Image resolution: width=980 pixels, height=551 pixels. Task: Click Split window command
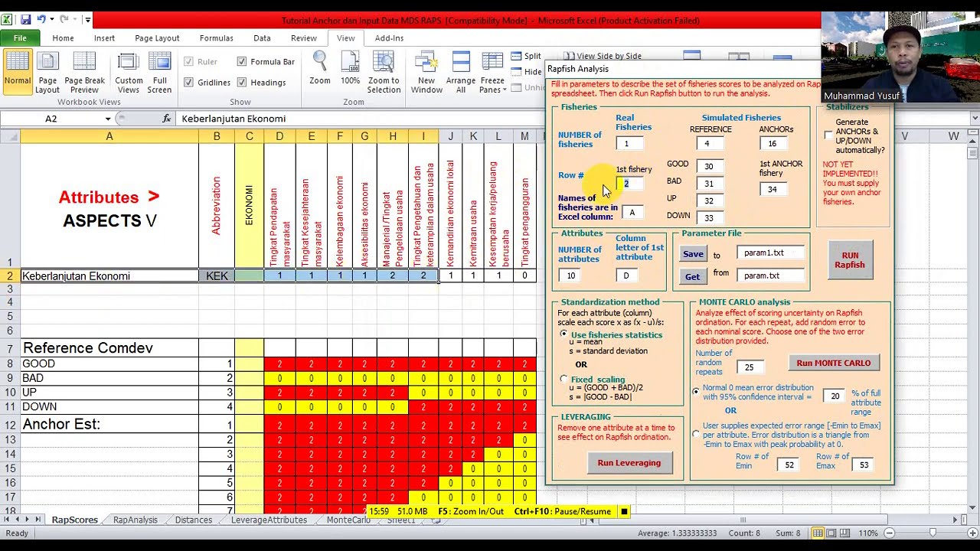(x=526, y=56)
